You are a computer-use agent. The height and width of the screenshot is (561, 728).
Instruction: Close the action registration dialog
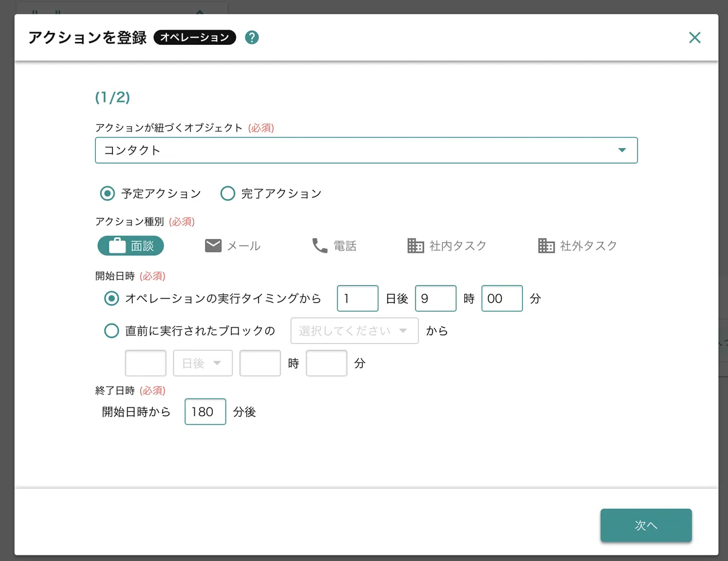[695, 38]
